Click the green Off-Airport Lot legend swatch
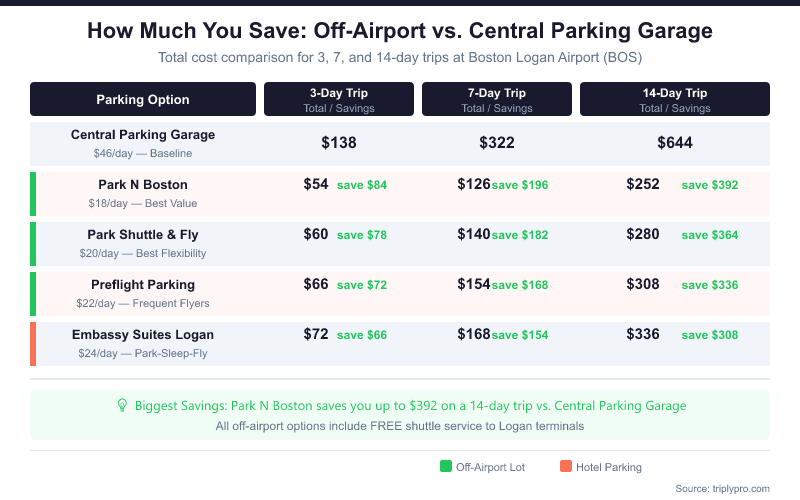 pos(445,466)
